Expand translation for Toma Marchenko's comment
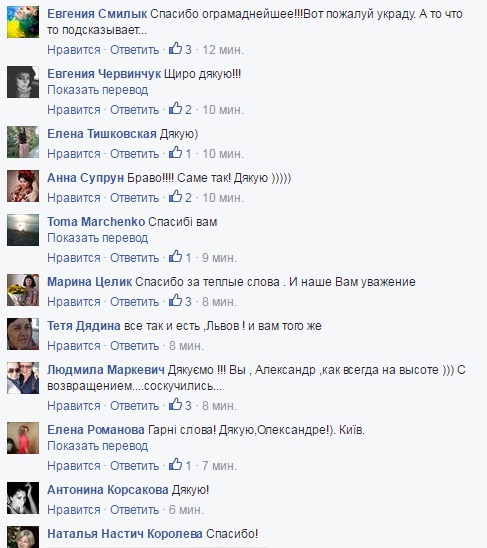Screen dimensions: 487x548 tap(98, 238)
